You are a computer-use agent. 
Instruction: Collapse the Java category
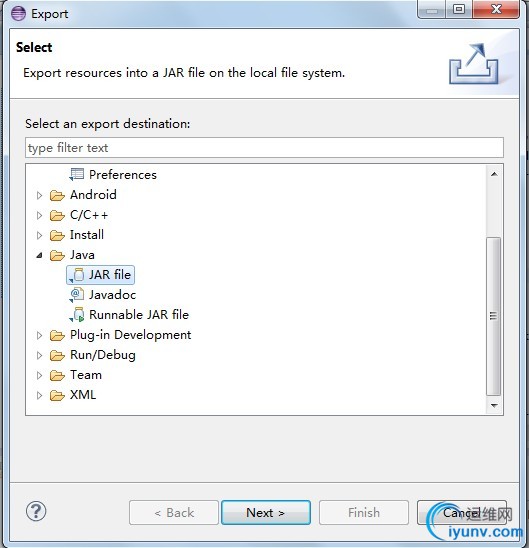pyautogui.click(x=39, y=255)
